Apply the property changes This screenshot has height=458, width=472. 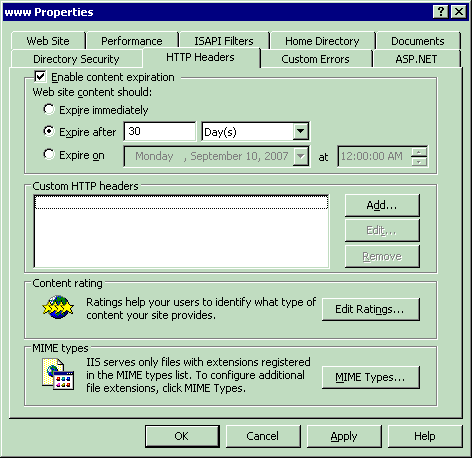click(344, 436)
